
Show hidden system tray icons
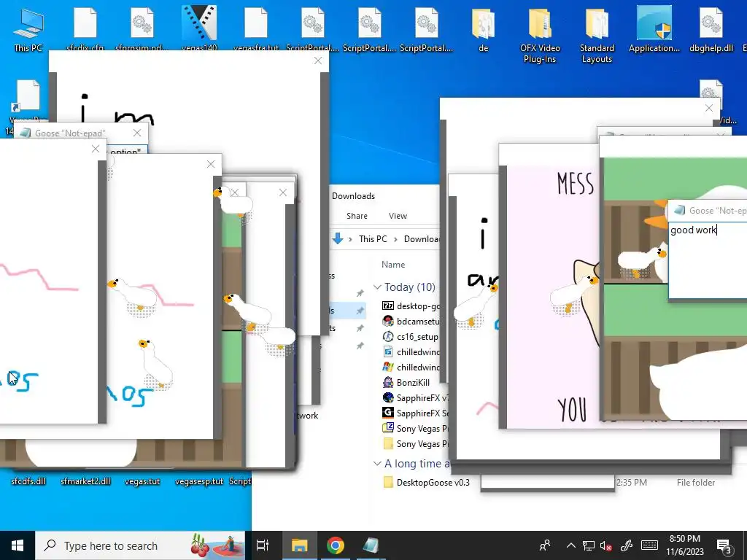pyautogui.click(x=570, y=545)
